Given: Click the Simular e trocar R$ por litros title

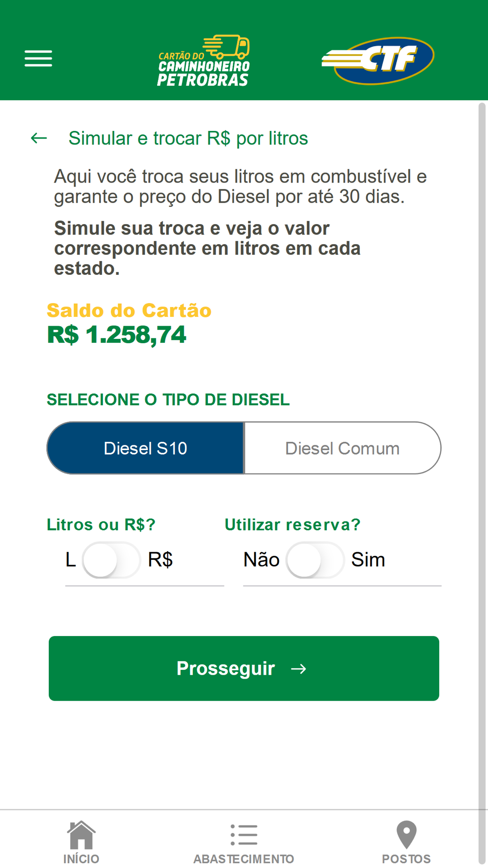Looking at the screenshot, I should point(188,138).
